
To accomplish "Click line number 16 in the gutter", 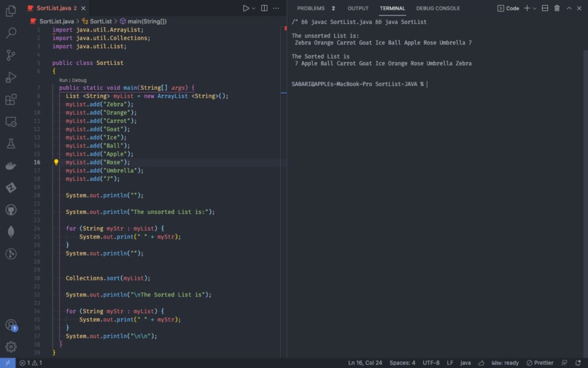I will point(36,162).
